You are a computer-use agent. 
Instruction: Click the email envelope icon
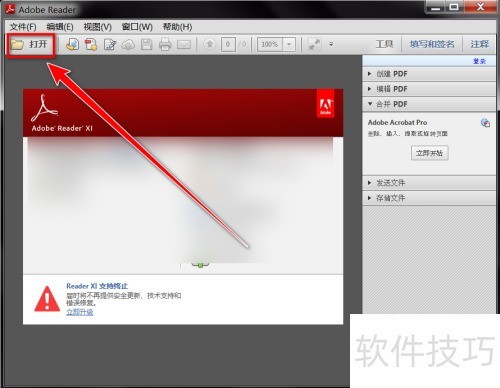pyautogui.click(x=184, y=45)
